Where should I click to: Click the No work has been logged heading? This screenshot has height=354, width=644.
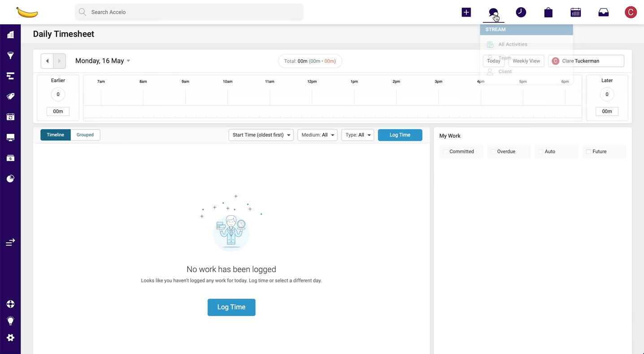[231, 269]
